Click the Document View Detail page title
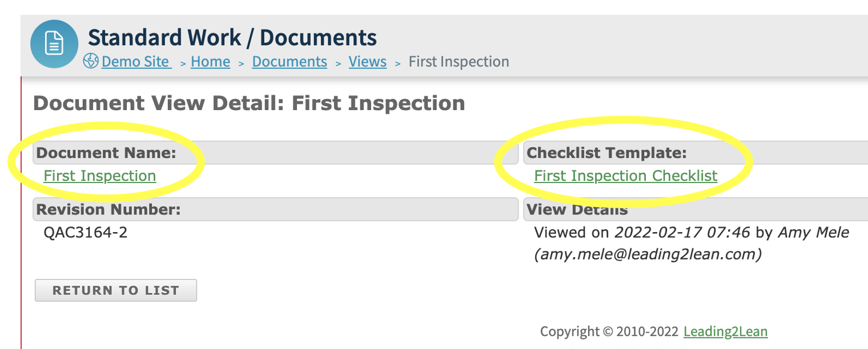The image size is (868, 349). 249,104
